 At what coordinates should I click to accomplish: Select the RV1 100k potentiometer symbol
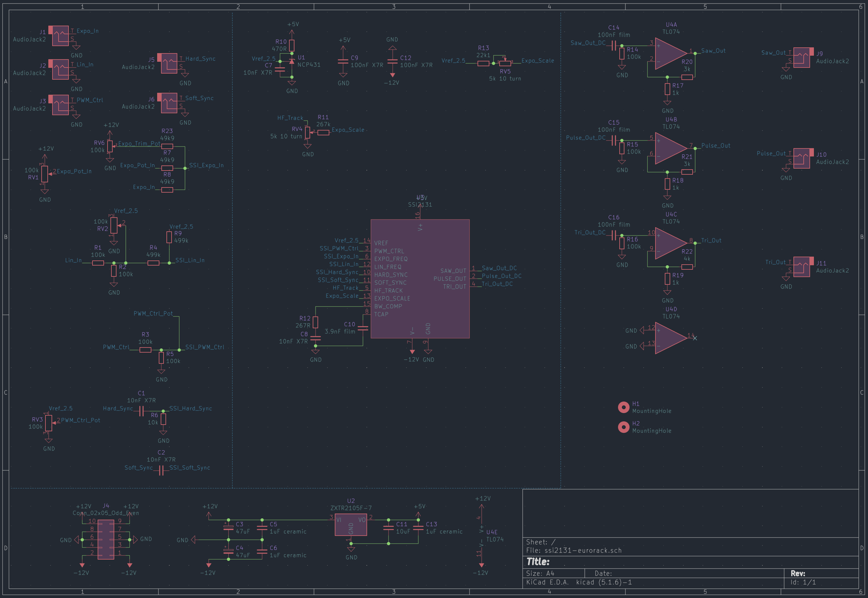[x=44, y=174]
